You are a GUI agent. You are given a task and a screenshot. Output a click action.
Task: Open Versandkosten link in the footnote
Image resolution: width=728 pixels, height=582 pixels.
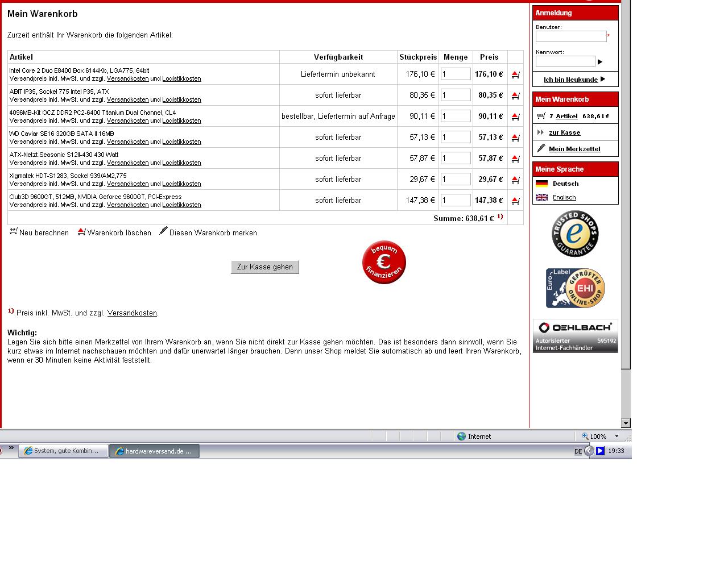[132, 313]
